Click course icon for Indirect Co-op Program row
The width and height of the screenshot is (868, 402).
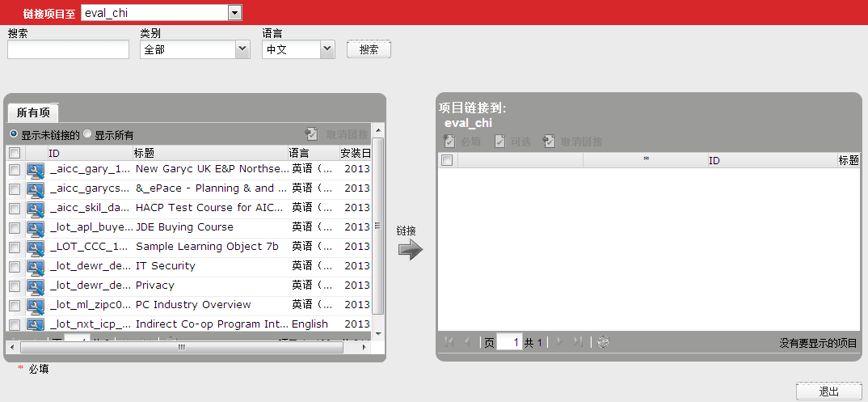tap(36, 324)
